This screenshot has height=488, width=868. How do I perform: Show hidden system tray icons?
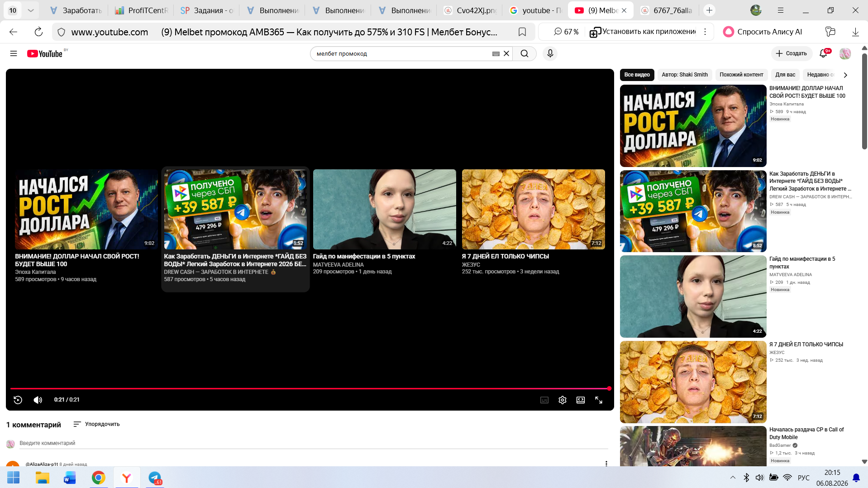733,478
